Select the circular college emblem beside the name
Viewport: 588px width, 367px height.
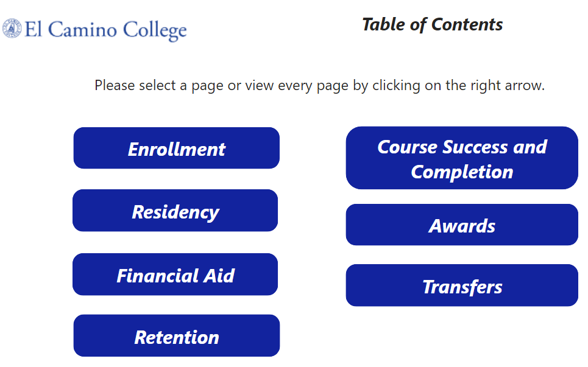point(12,29)
